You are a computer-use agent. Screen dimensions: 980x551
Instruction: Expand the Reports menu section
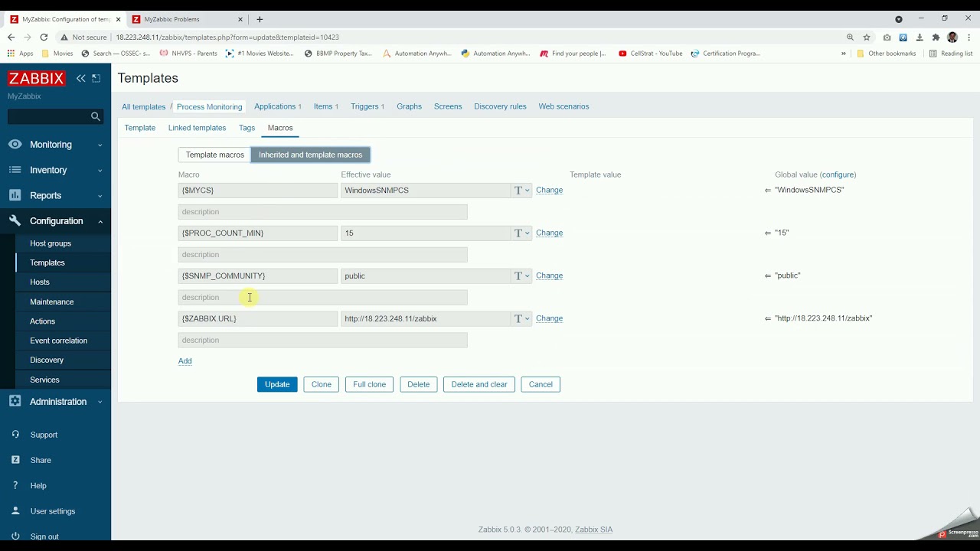pyautogui.click(x=100, y=196)
